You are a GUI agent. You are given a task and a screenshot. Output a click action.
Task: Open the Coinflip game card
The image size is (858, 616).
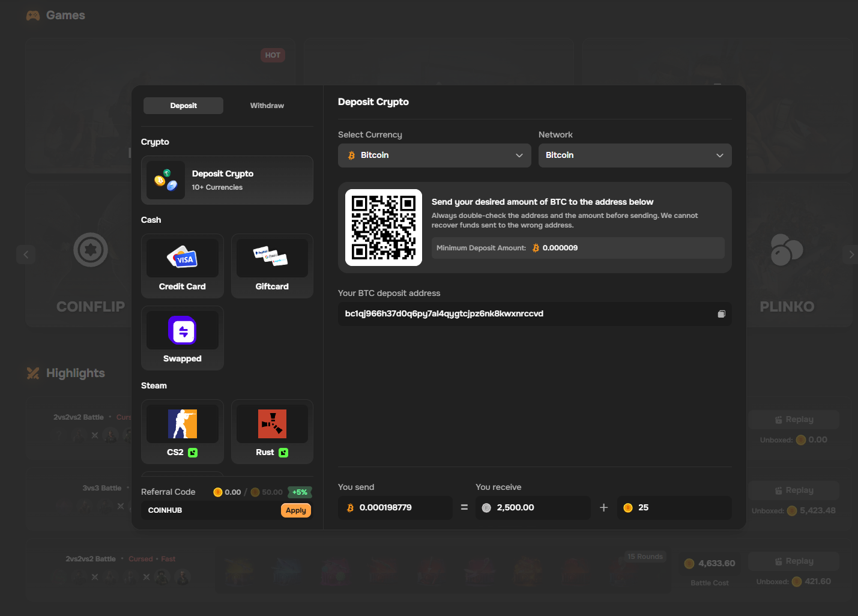[x=79, y=255]
